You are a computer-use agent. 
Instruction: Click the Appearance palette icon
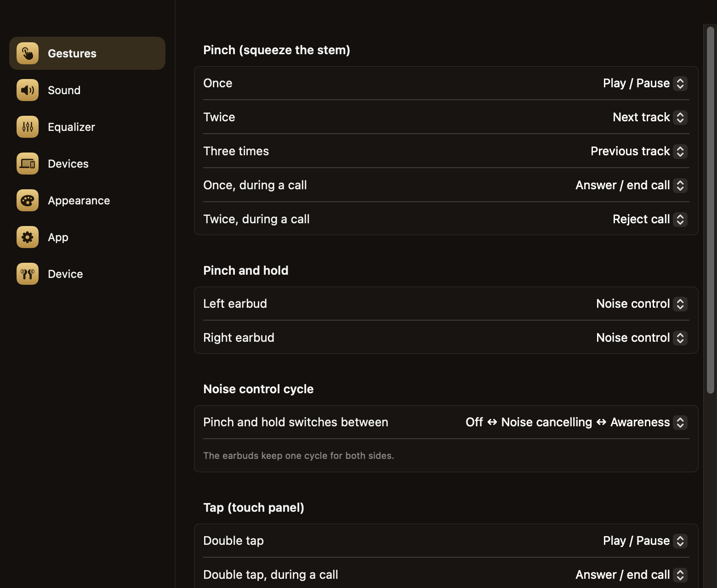pos(28,200)
